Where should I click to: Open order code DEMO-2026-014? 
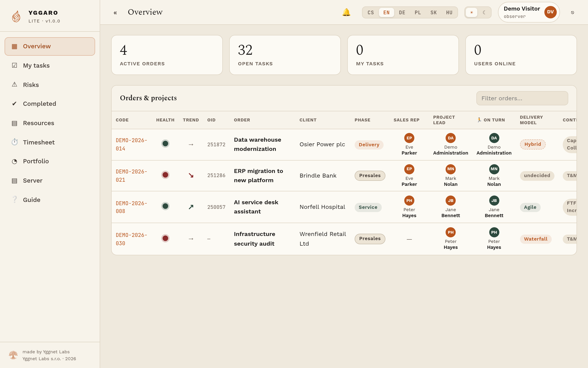[x=131, y=144]
